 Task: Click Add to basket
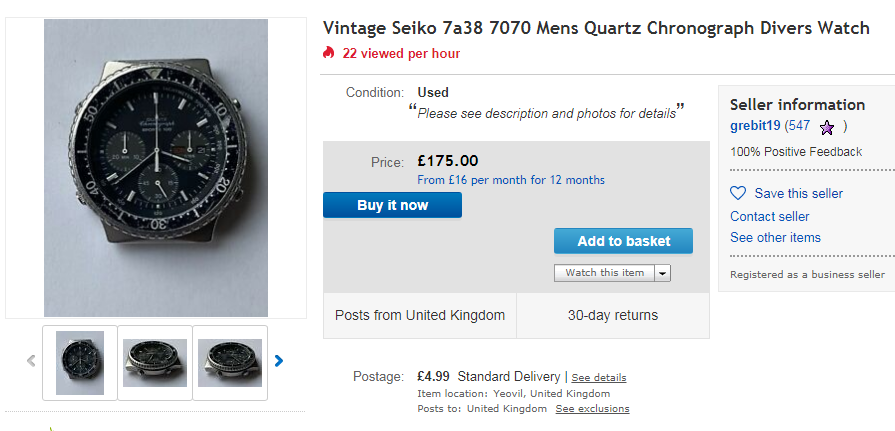click(x=623, y=241)
